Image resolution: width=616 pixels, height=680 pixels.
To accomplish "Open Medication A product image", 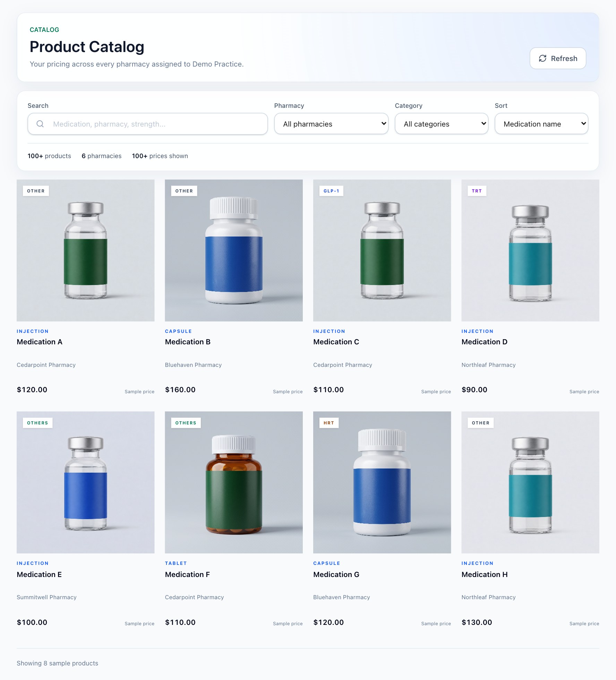I will point(86,250).
